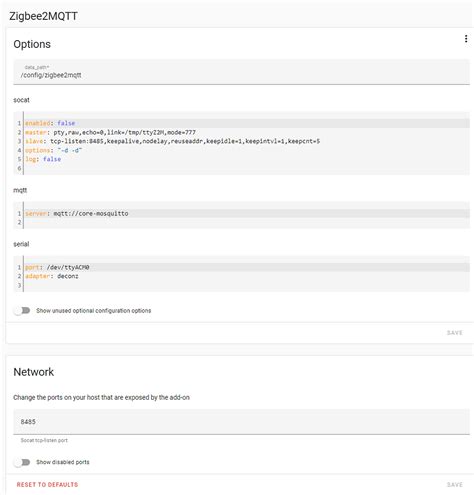Click the Zigbee2MQTT page title

point(43,16)
